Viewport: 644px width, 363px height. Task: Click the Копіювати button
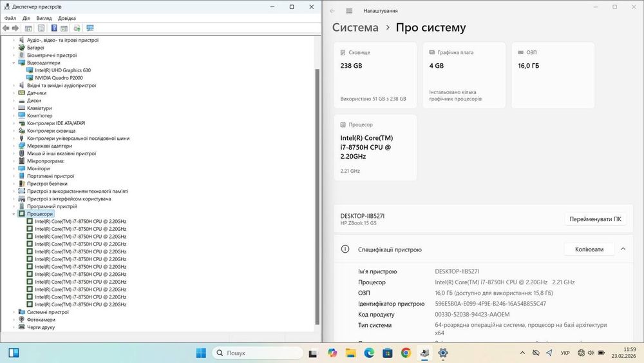point(589,249)
